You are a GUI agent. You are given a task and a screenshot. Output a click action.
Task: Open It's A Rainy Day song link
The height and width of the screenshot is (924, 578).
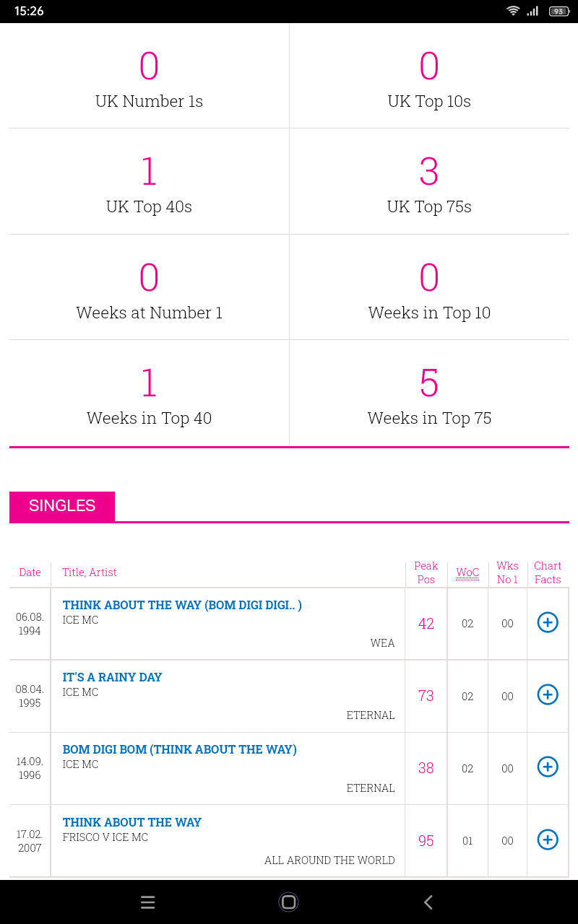click(x=112, y=677)
